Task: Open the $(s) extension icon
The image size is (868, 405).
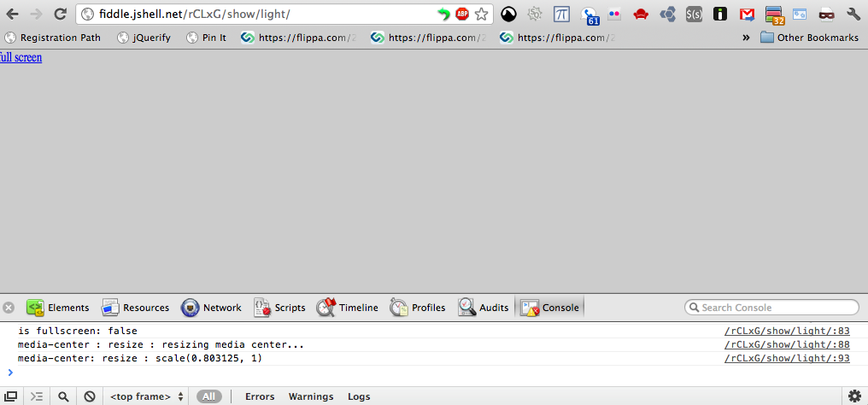Action: [694, 15]
